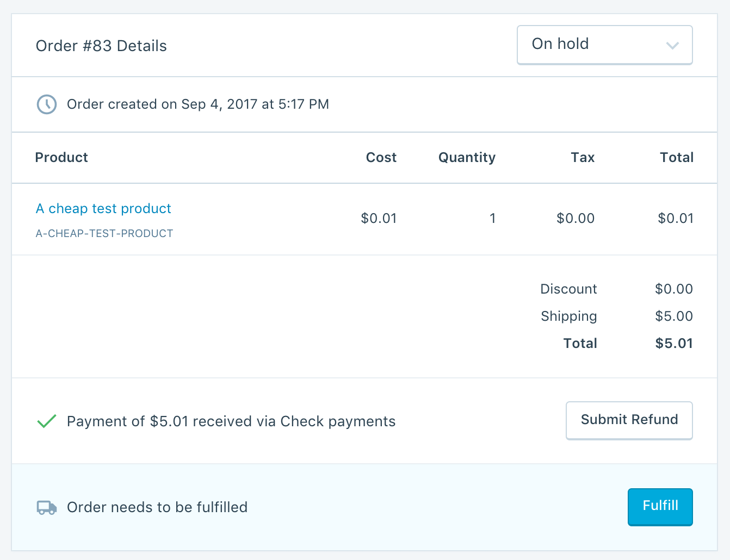Click the Tax column header
The height and width of the screenshot is (560, 730).
(x=583, y=158)
